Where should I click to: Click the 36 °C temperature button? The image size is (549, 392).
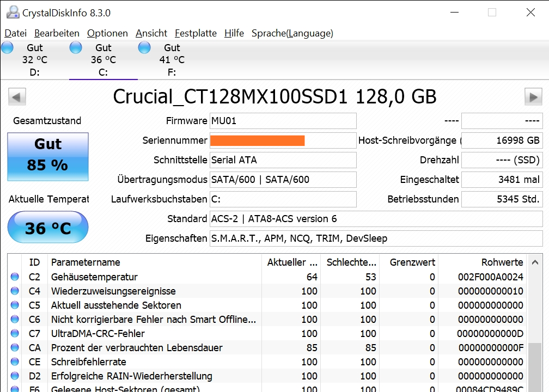click(x=48, y=227)
